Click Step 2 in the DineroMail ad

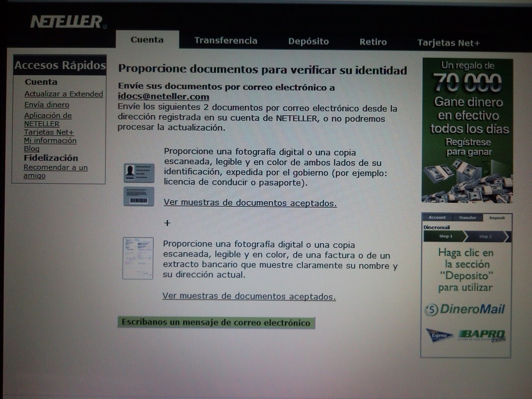click(485, 236)
